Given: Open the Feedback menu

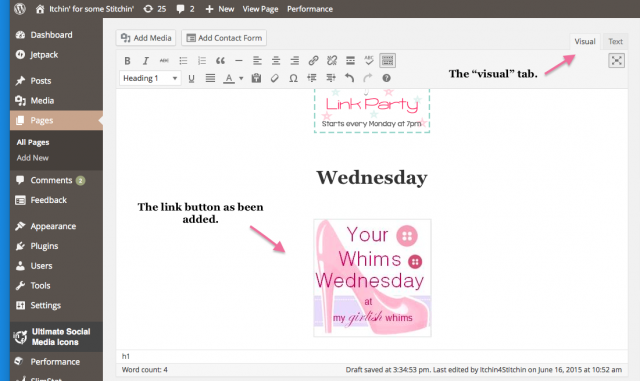Looking at the screenshot, I should (56, 200).
